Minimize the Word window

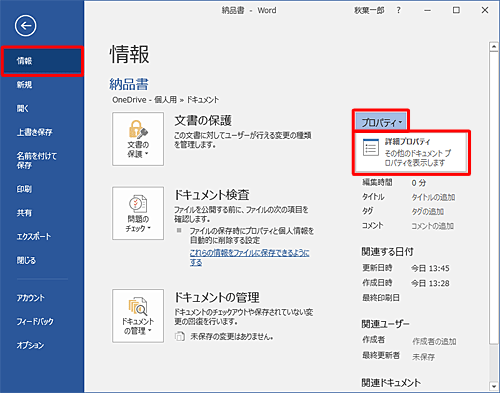pyautogui.click(x=427, y=10)
